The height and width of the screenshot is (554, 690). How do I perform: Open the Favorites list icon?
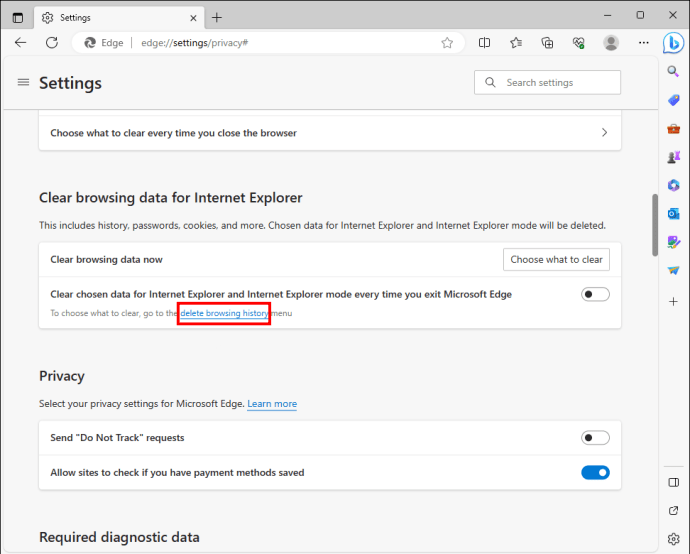point(516,43)
